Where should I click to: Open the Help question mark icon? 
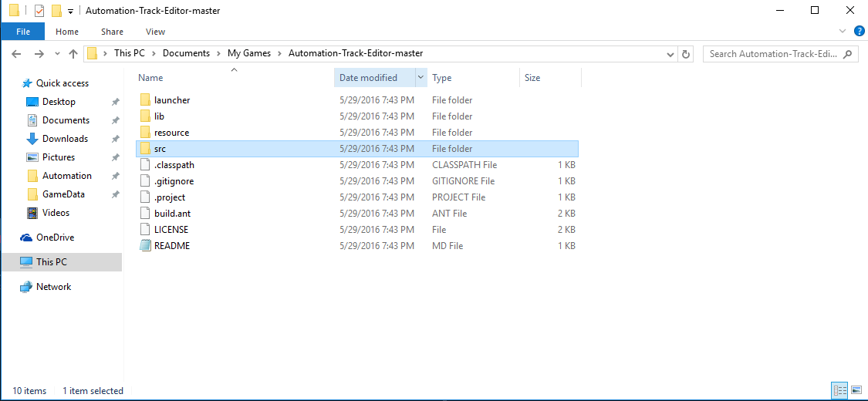858,31
